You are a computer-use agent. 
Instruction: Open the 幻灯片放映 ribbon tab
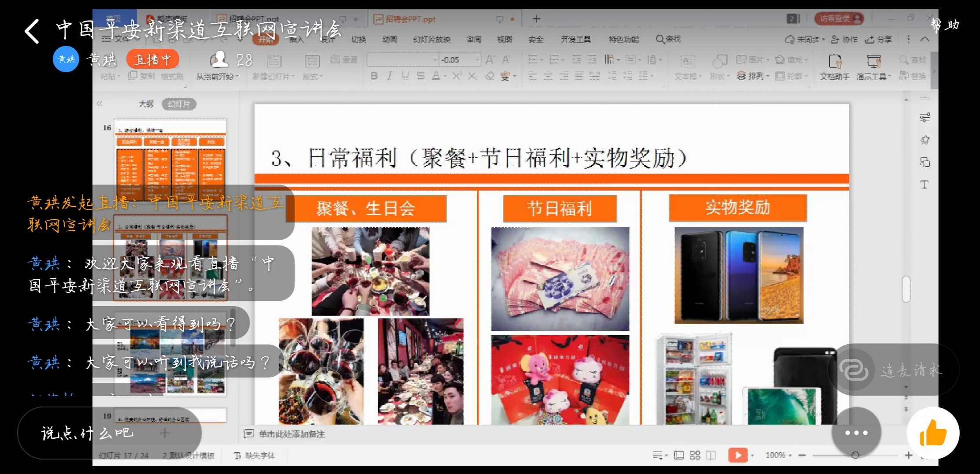432,40
